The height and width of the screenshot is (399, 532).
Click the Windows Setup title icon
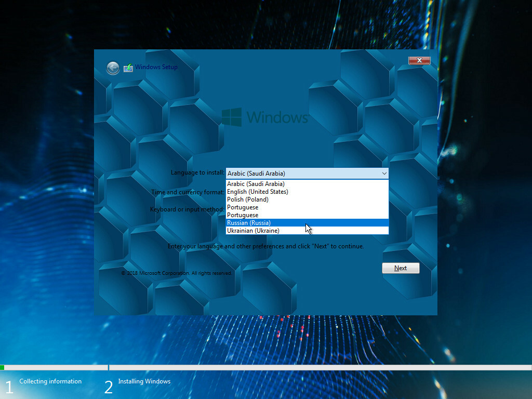coord(128,68)
